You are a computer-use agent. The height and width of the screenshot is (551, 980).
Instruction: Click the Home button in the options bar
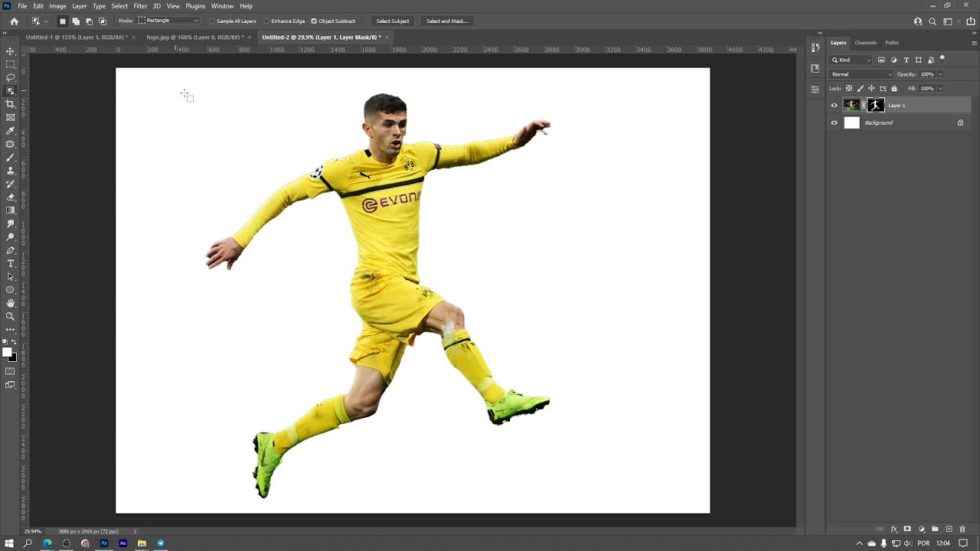pyautogui.click(x=14, y=21)
